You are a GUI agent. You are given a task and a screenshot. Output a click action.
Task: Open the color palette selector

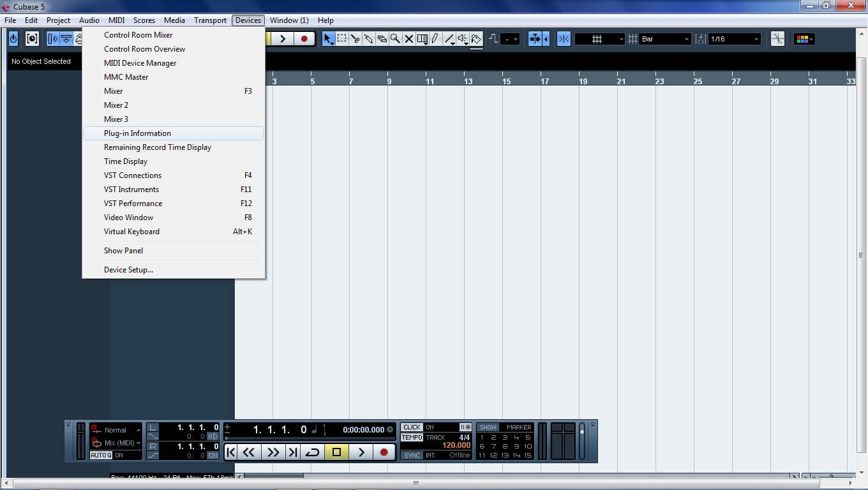tap(804, 39)
